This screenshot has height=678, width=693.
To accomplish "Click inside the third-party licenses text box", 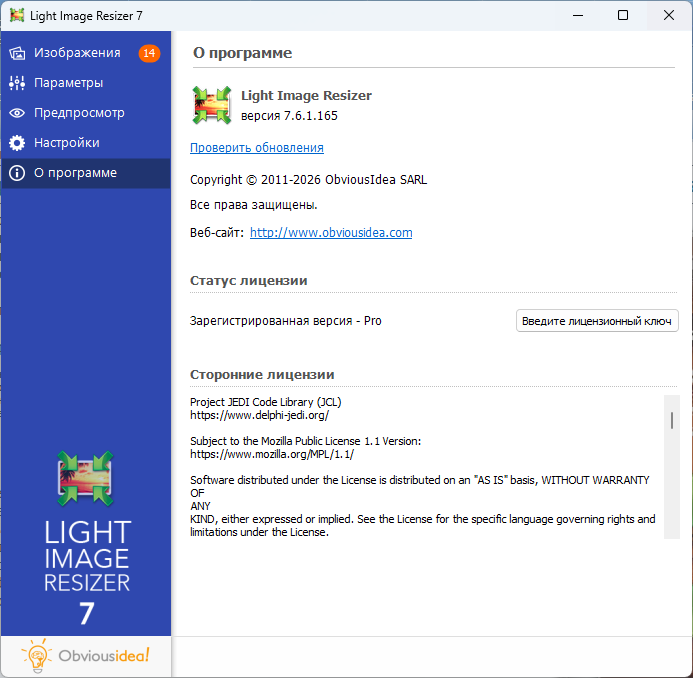I will [x=420, y=470].
